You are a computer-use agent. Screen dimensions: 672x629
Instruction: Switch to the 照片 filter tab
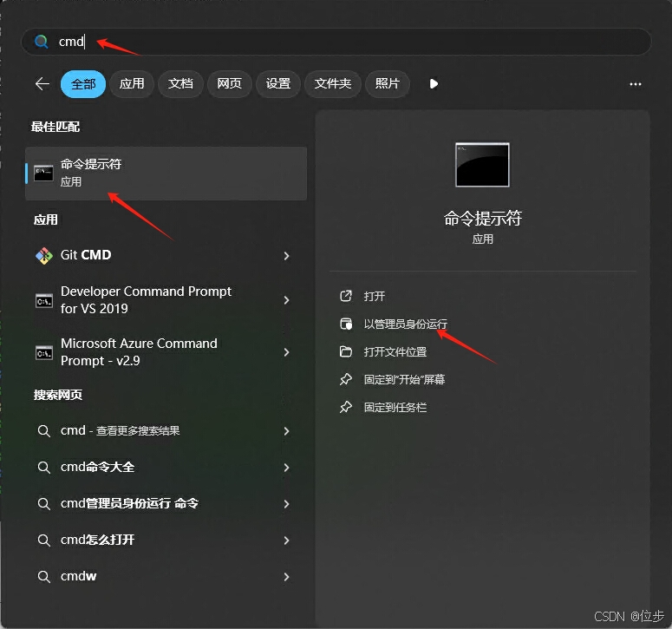coord(388,84)
